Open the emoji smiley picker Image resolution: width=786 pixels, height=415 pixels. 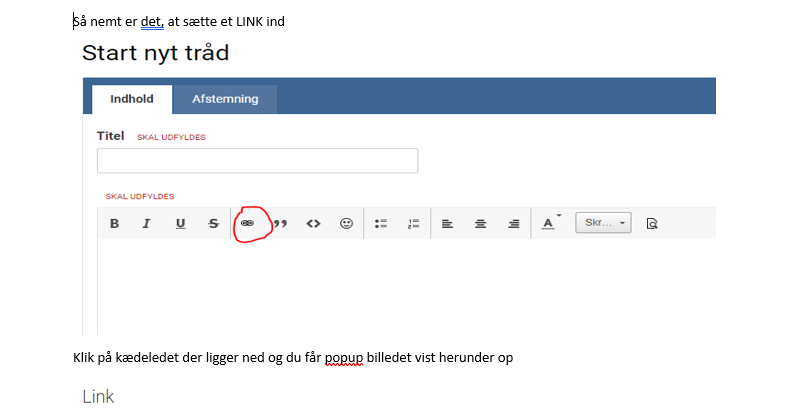point(347,224)
